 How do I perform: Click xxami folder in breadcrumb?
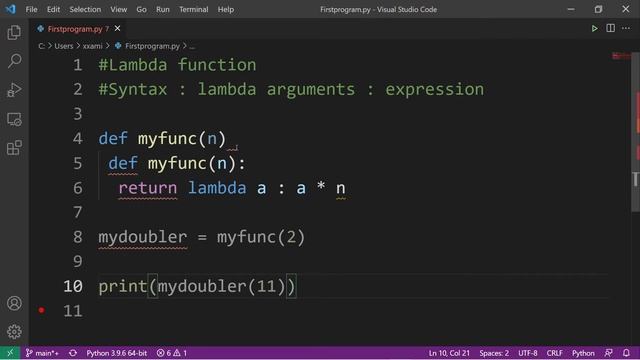click(x=93, y=46)
